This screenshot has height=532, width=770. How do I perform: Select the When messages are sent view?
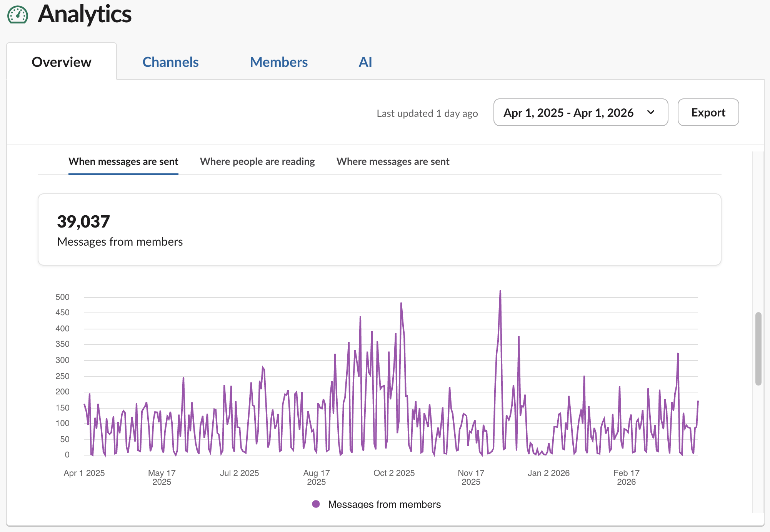[x=123, y=161]
